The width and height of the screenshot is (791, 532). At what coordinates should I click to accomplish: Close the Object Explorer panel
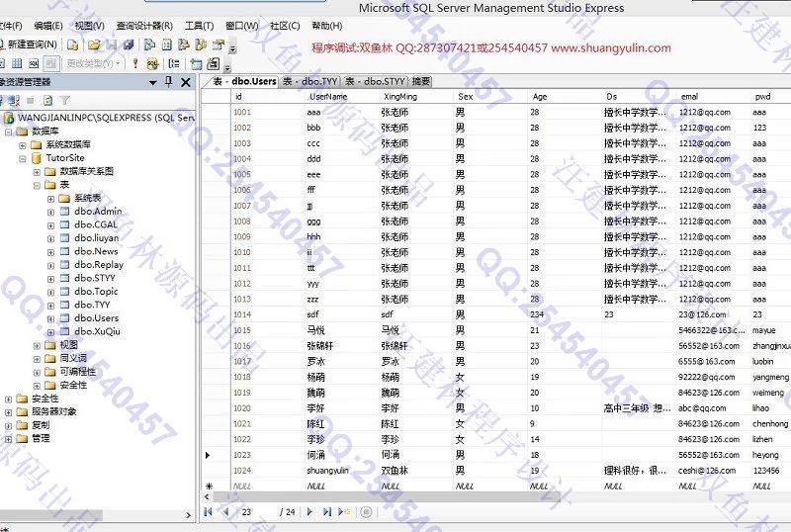[x=186, y=82]
